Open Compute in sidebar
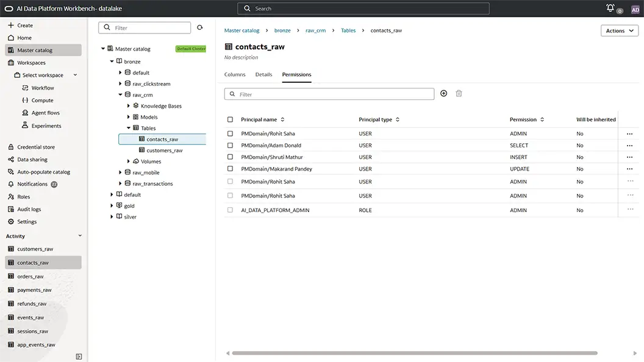Screen dimensions: 644x362 click(x=42, y=100)
